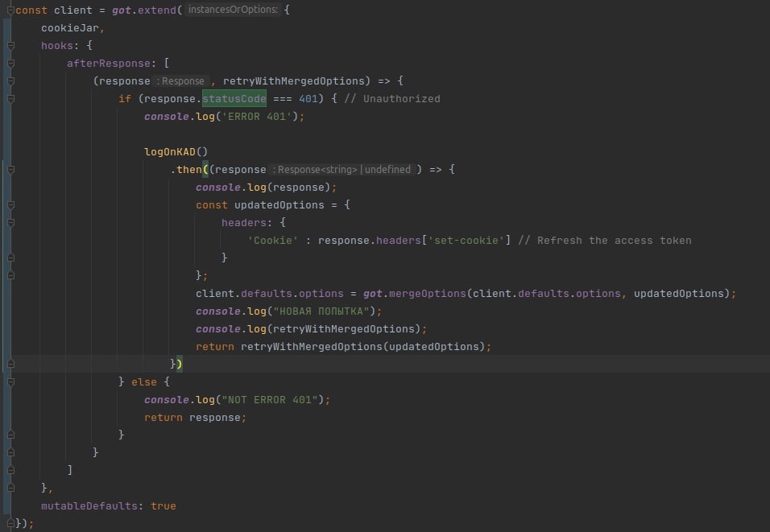Click the 'updatedOptions' variable declaration name

pos(279,204)
